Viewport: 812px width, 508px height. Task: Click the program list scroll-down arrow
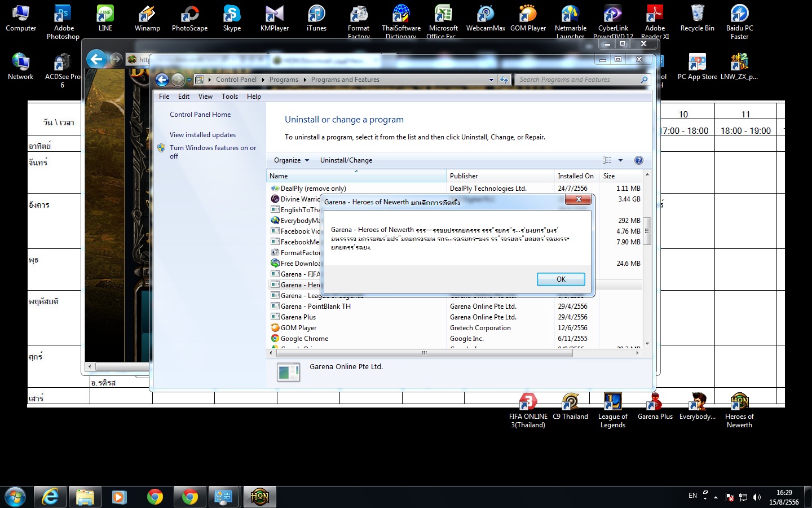pos(647,343)
